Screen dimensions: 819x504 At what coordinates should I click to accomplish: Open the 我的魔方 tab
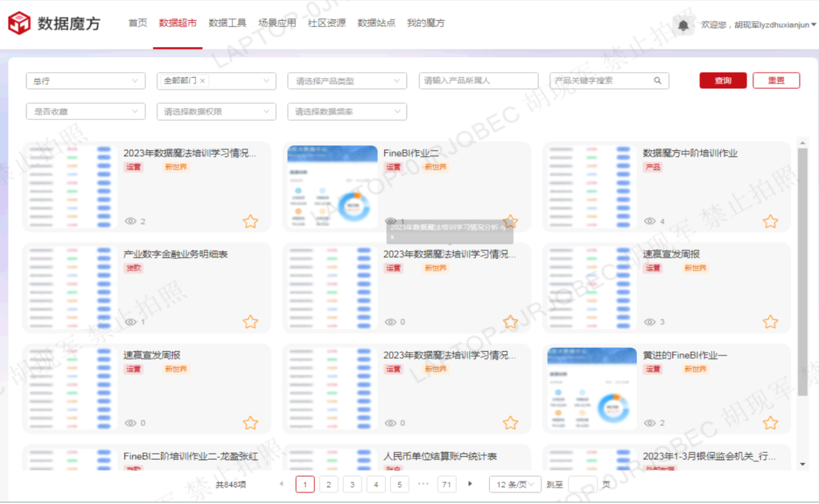point(425,23)
